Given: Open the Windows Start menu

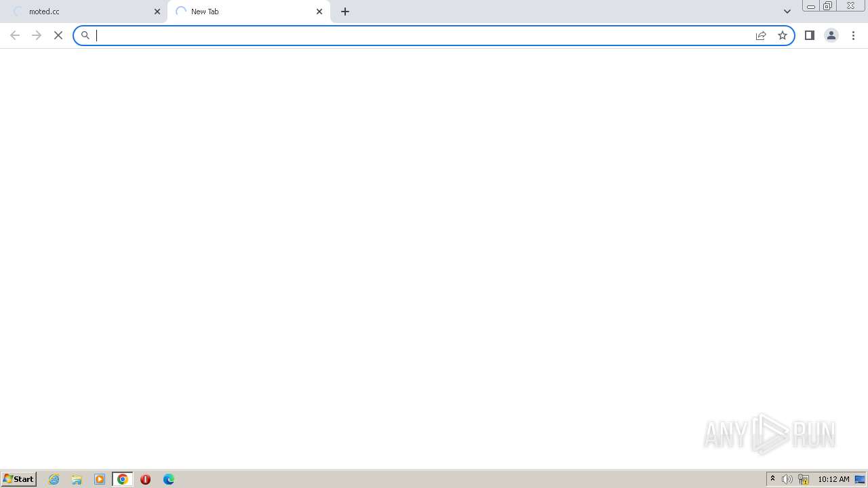Looking at the screenshot, I should click(x=19, y=479).
